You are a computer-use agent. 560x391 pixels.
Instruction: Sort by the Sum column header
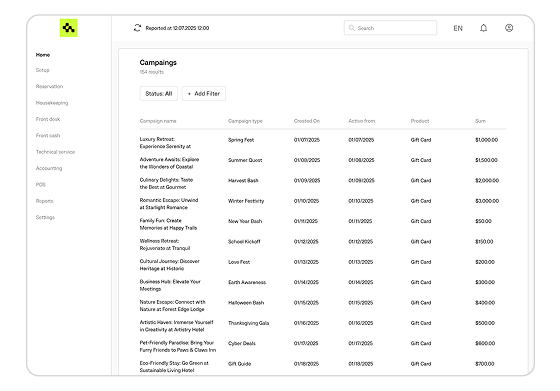(x=480, y=121)
